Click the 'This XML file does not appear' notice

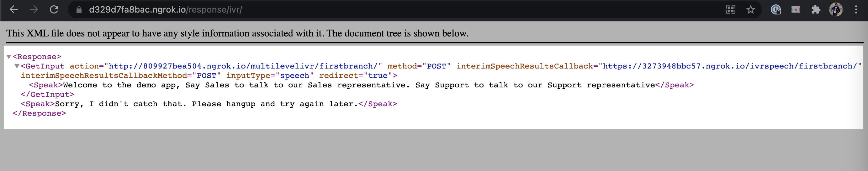[238, 33]
